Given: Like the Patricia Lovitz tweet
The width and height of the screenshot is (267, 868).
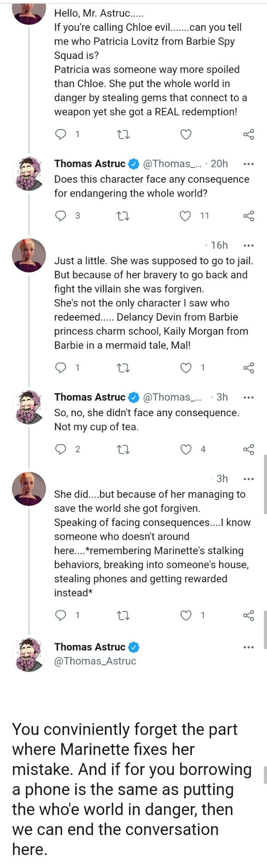Looking at the screenshot, I should point(186,134).
